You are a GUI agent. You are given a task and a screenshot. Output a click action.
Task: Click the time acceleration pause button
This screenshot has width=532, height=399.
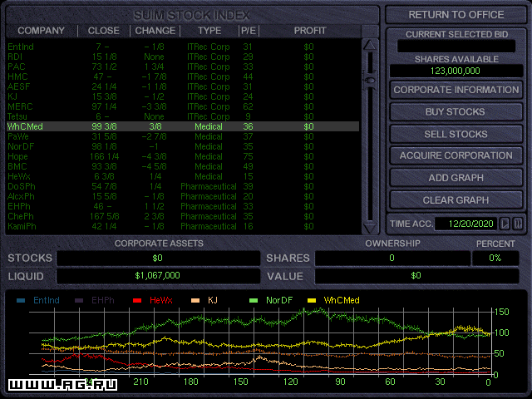point(518,223)
